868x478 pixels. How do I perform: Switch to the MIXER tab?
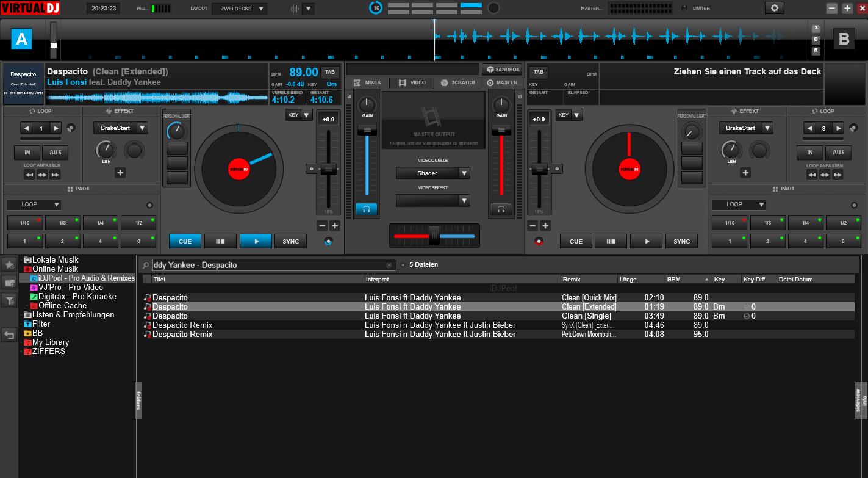tap(367, 82)
